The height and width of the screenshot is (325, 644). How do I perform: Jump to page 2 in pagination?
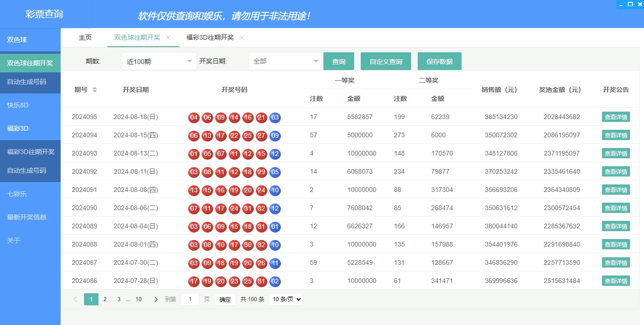pyautogui.click(x=105, y=299)
